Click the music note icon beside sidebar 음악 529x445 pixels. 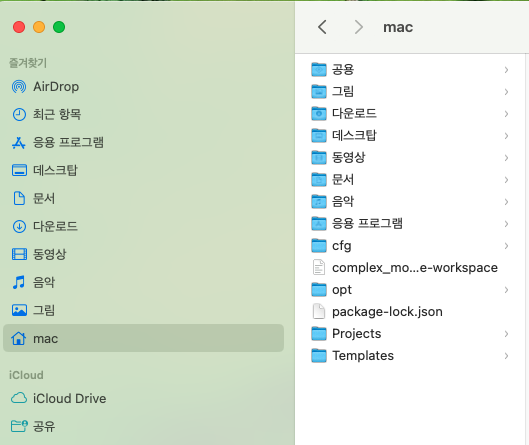click(19, 282)
